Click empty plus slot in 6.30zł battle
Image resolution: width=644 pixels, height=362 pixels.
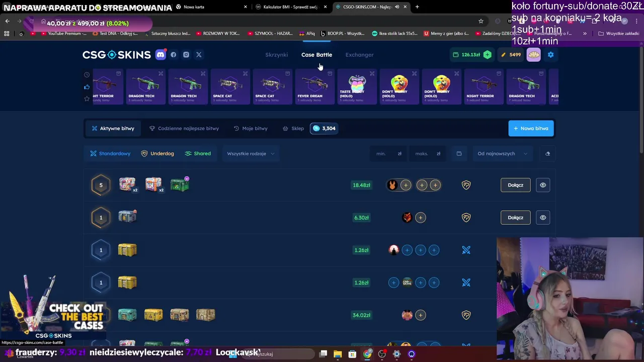pyautogui.click(x=421, y=218)
